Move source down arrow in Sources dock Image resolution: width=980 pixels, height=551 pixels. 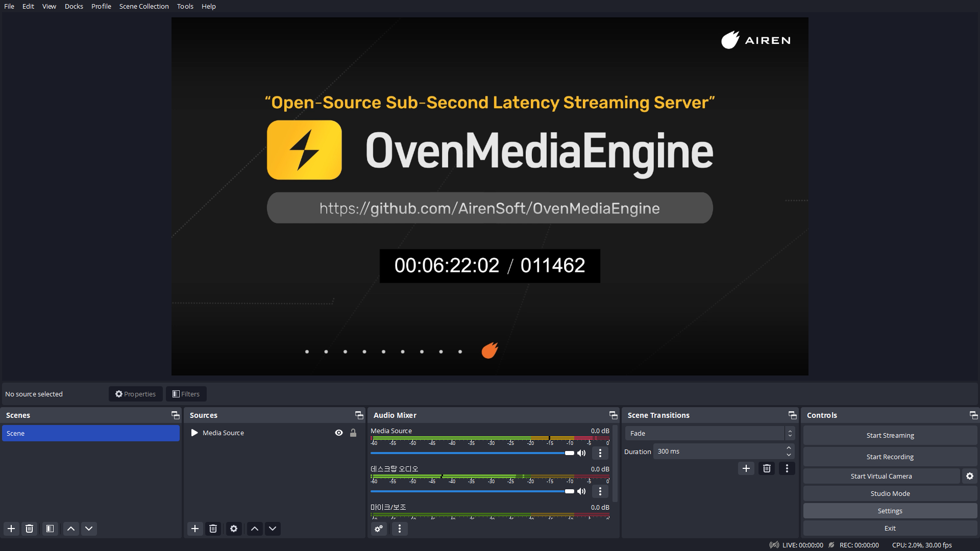click(x=273, y=529)
